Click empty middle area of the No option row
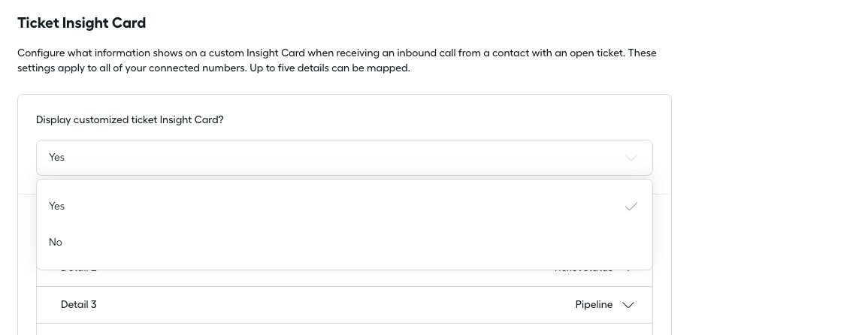The height and width of the screenshot is (335, 868). point(338,242)
